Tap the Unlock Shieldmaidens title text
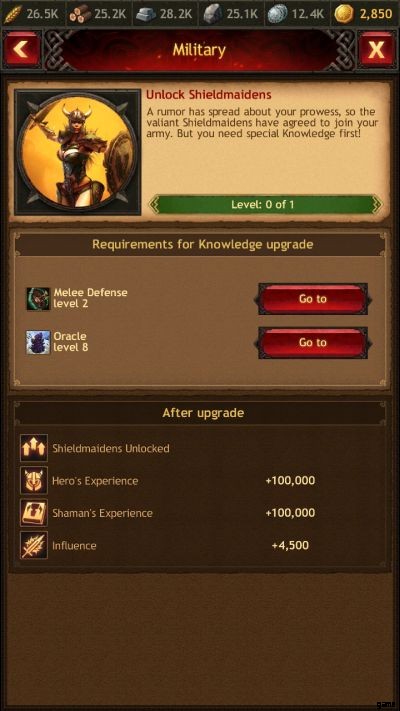 click(x=209, y=95)
